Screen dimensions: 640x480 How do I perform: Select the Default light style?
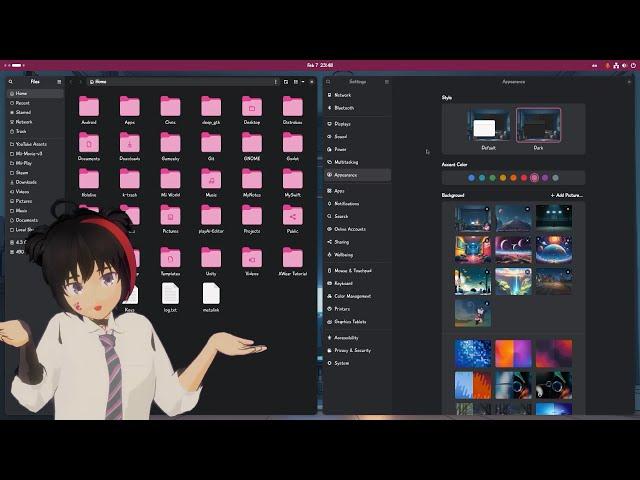point(488,127)
